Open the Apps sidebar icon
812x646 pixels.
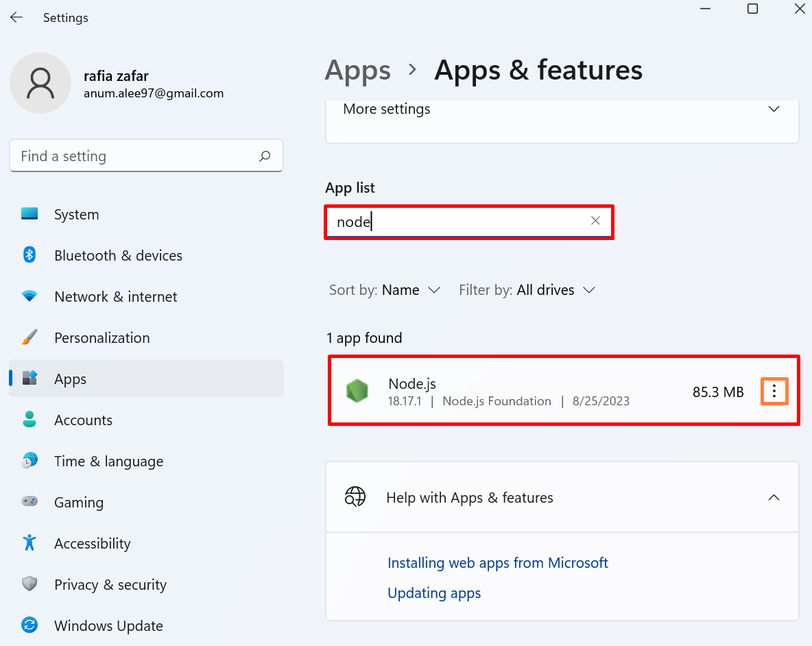click(29, 378)
